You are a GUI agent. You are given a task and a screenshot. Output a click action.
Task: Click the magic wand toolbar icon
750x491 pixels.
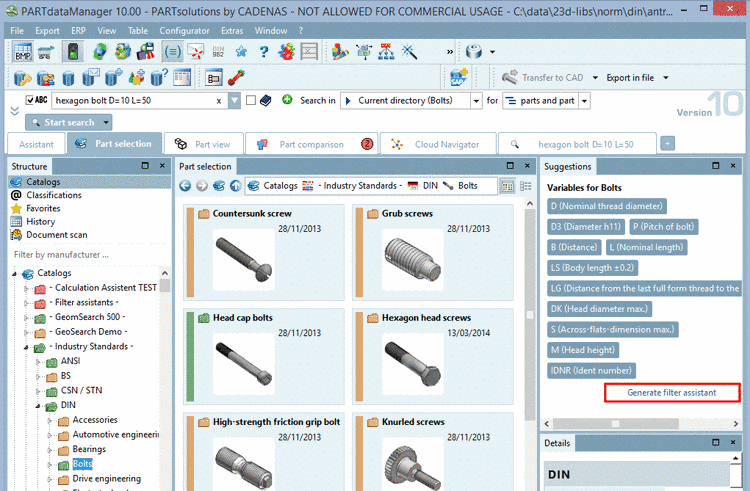coord(409,52)
